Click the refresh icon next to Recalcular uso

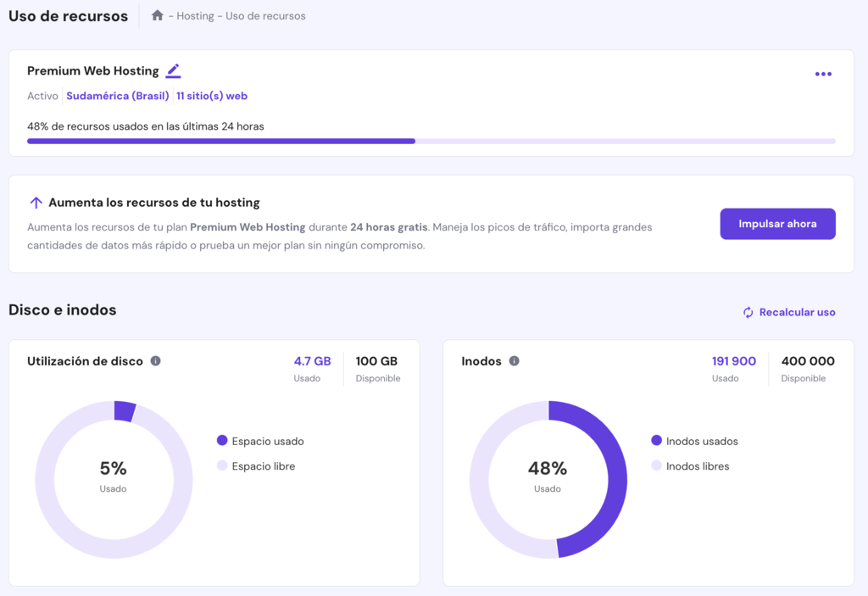[747, 312]
